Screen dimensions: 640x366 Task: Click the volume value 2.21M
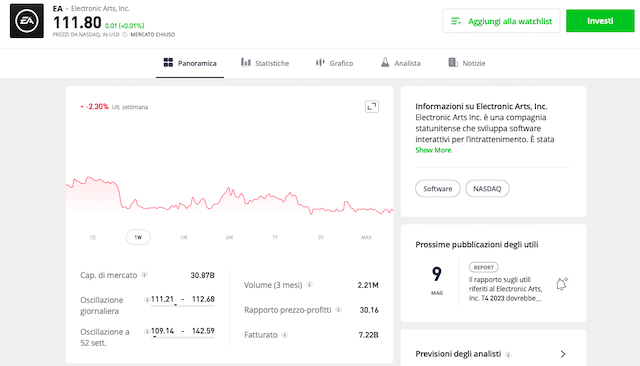coord(368,285)
